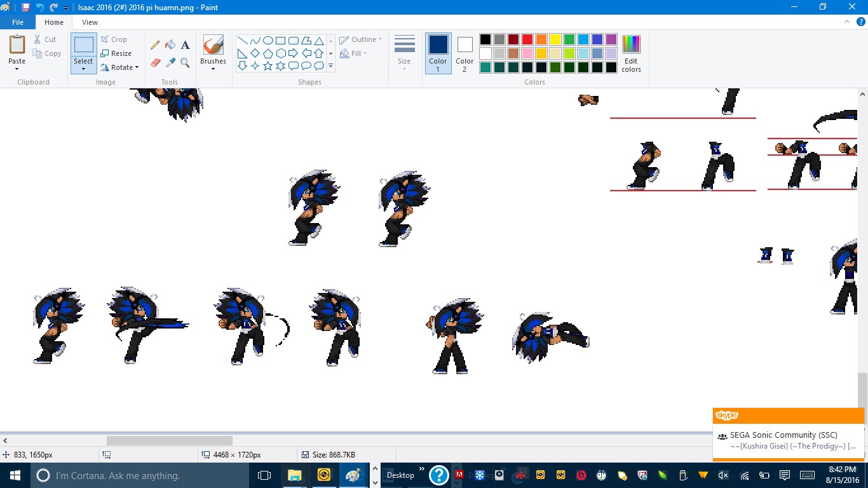The width and height of the screenshot is (868, 488).
Task: Expand the Shapes gallery More arrow
Action: click(330, 65)
